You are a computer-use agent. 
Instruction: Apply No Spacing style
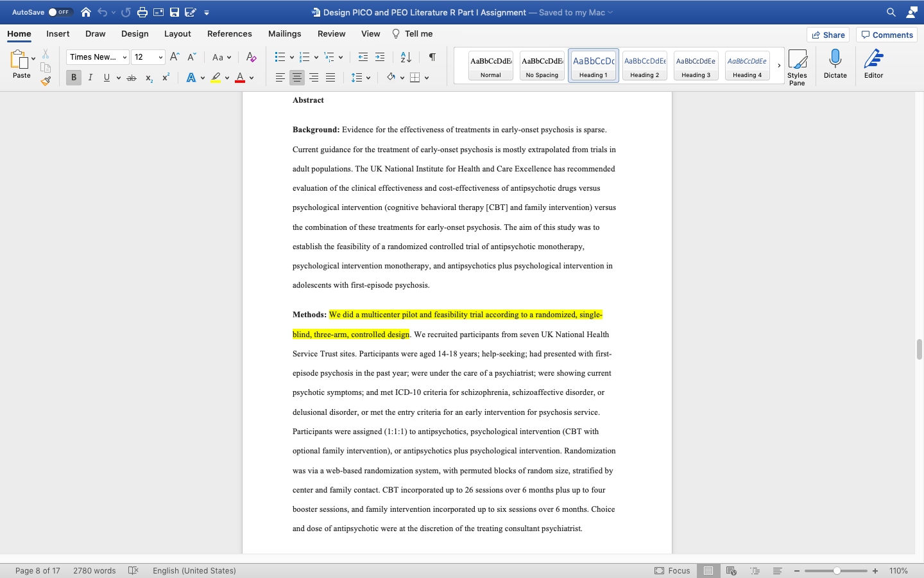(x=542, y=66)
